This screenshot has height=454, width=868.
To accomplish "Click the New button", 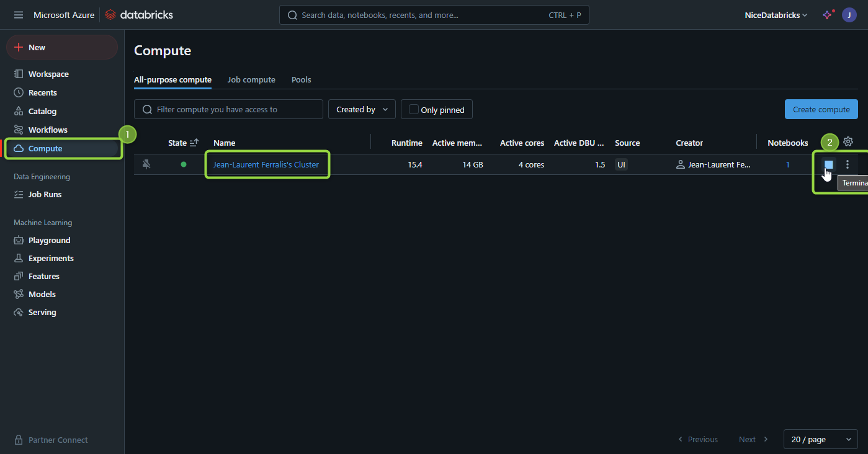I will [62, 47].
